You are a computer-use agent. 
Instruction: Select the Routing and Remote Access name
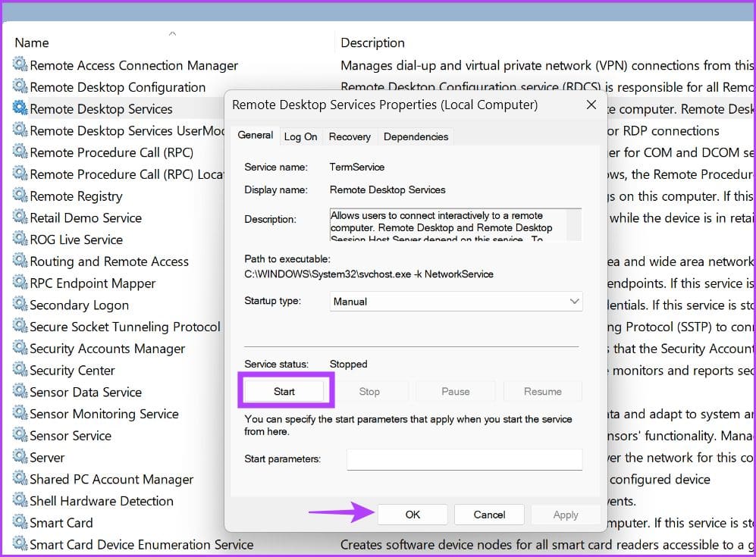click(x=109, y=261)
